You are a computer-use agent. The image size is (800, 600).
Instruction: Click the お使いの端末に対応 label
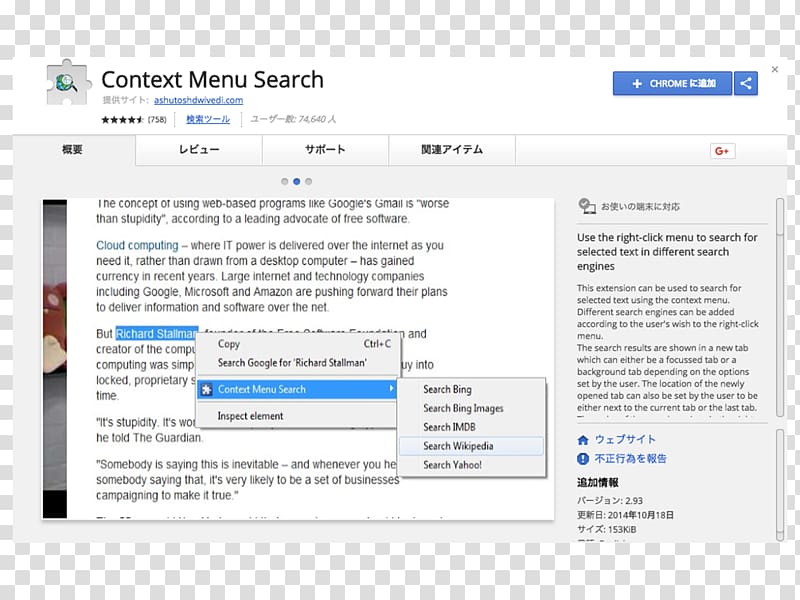pyautogui.click(x=640, y=207)
